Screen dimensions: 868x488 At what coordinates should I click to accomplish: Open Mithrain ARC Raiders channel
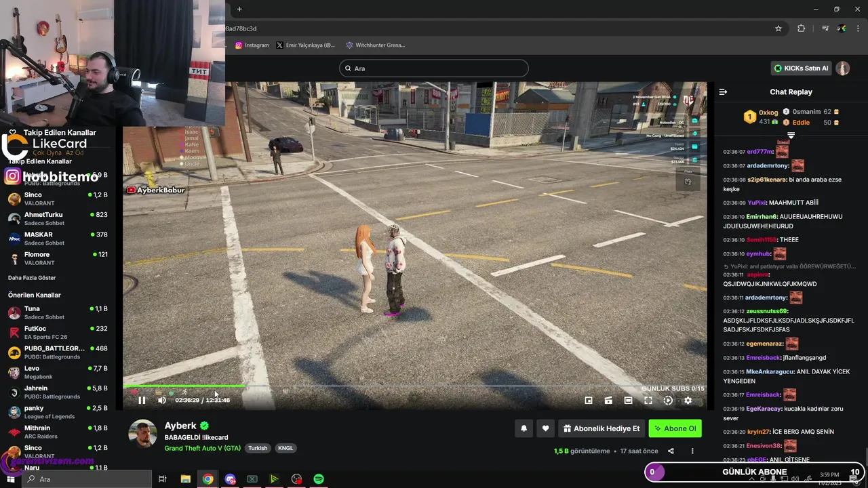click(x=58, y=432)
